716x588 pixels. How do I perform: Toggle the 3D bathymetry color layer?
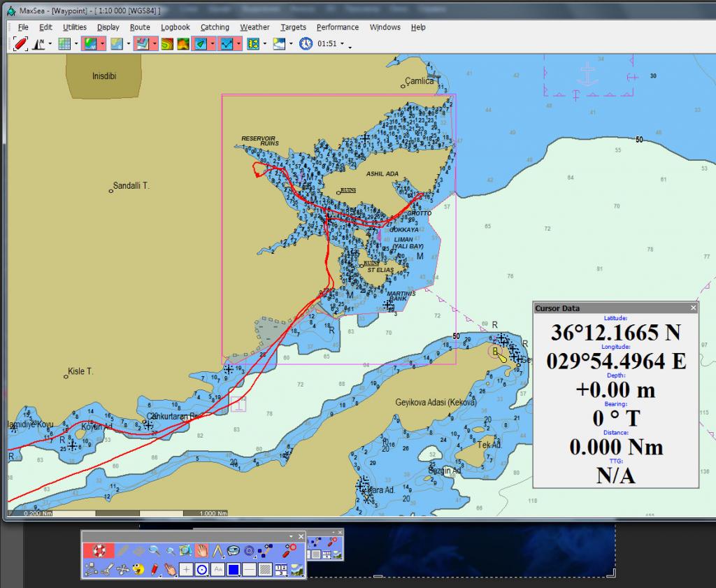tap(182, 43)
